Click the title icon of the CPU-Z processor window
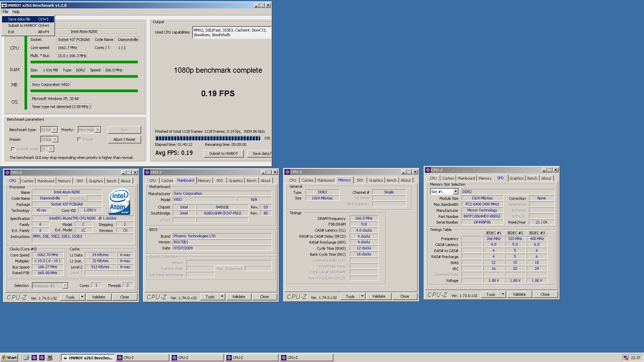This screenshot has height=362, width=644. (7, 173)
